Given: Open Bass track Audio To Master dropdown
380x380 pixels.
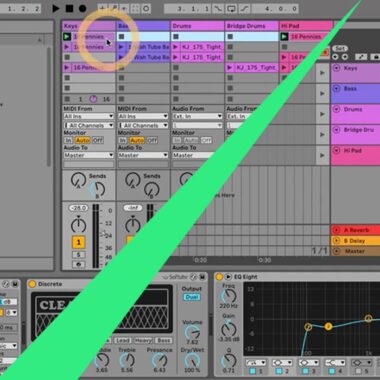Looking at the screenshot, I should coord(143,155).
